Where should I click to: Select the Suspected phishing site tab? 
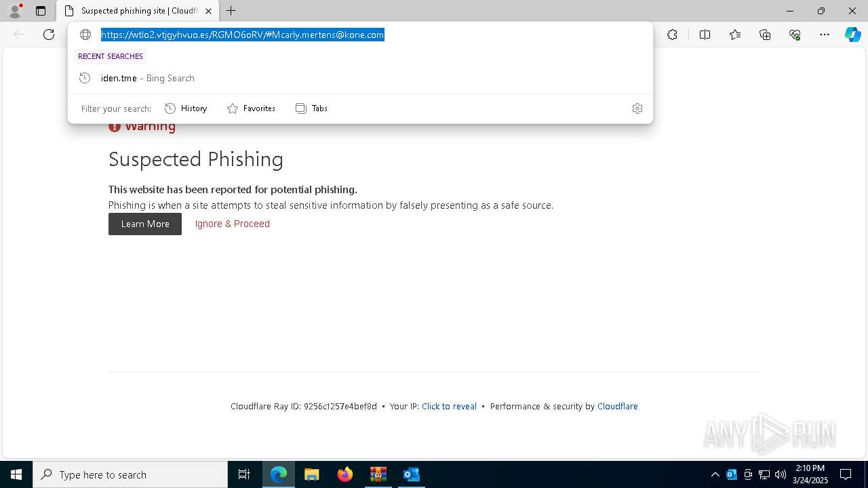pyautogui.click(x=138, y=11)
